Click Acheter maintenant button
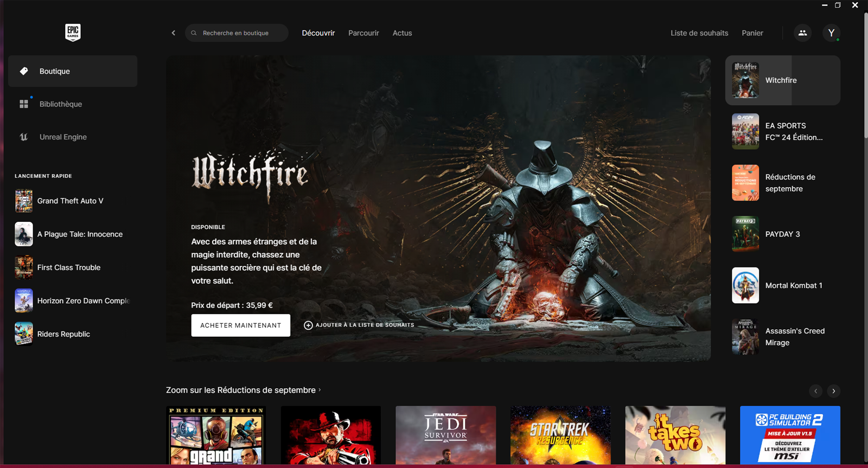Screen dimensions: 868x468 click(241, 325)
